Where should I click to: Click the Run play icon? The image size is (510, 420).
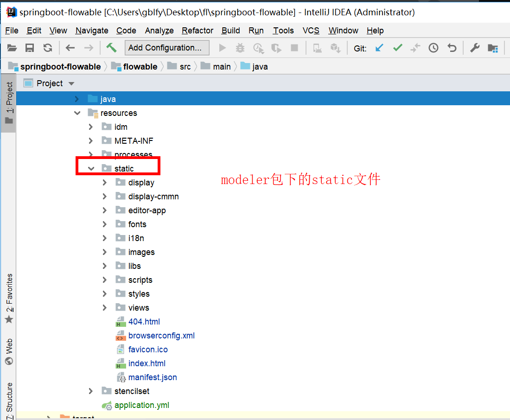click(x=223, y=48)
